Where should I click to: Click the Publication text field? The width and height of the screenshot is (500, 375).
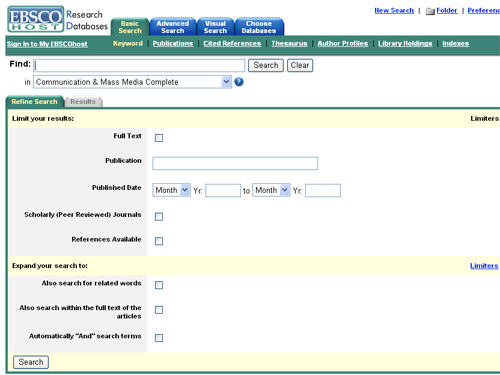(x=235, y=163)
